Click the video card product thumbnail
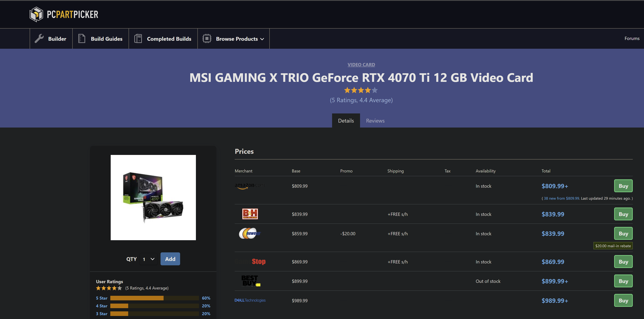The width and height of the screenshot is (644, 319). 153,197
